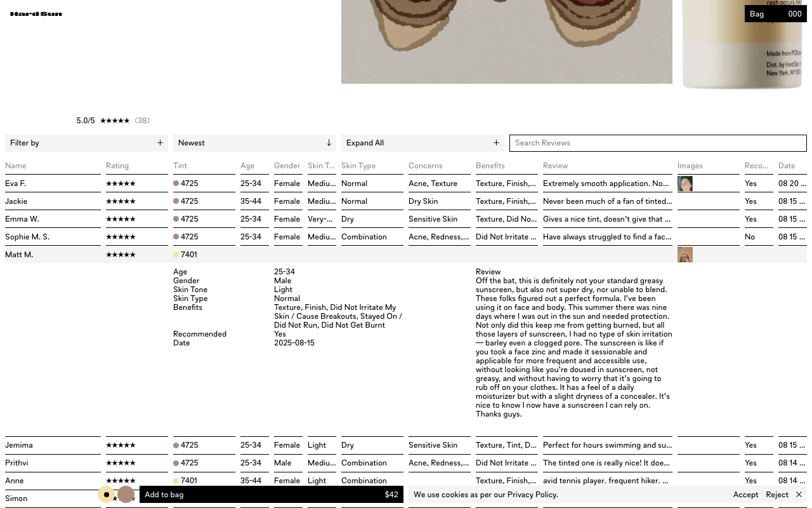Open the Privacy Policy link

(x=532, y=495)
